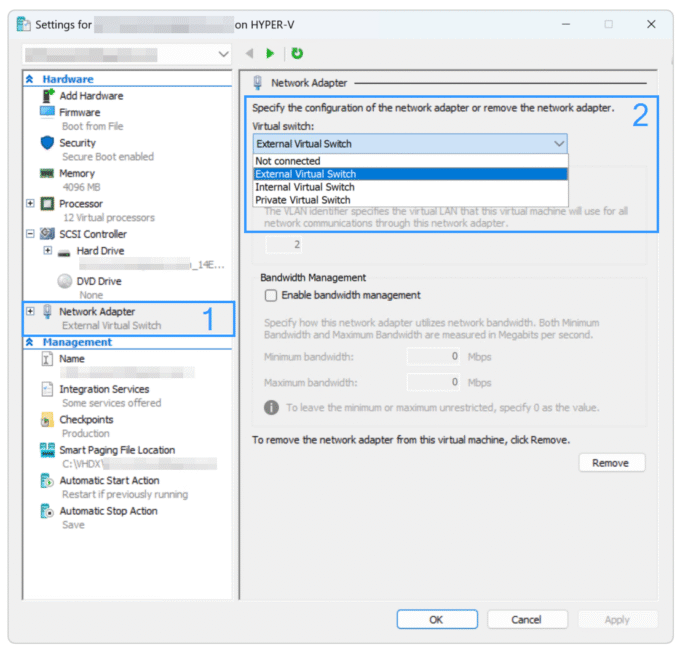Screen dimensions: 680x650
Task: Expand the Hard Drive tree node
Action: coord(48,251)
